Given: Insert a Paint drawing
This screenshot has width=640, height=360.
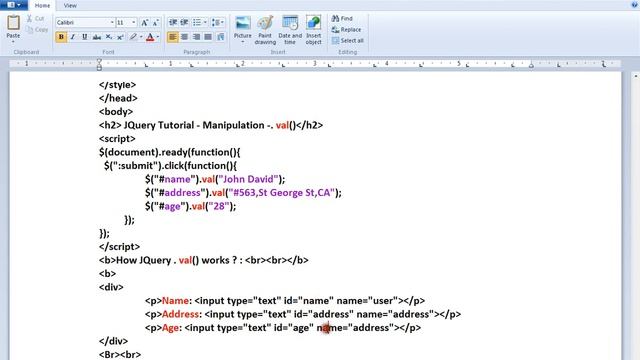Looking at the screenshot, I should (265, 30).
